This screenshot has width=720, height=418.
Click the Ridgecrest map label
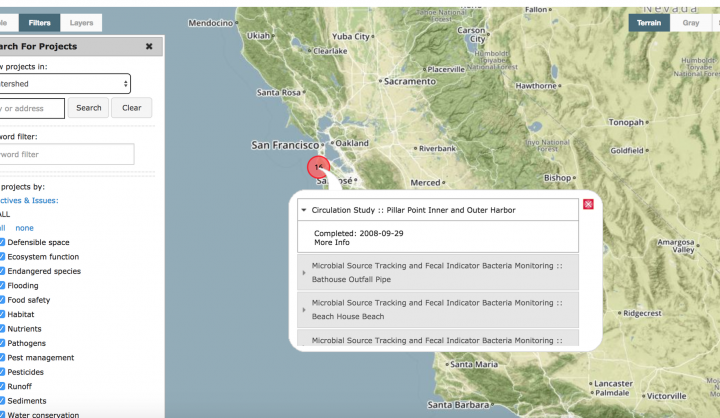642,313
